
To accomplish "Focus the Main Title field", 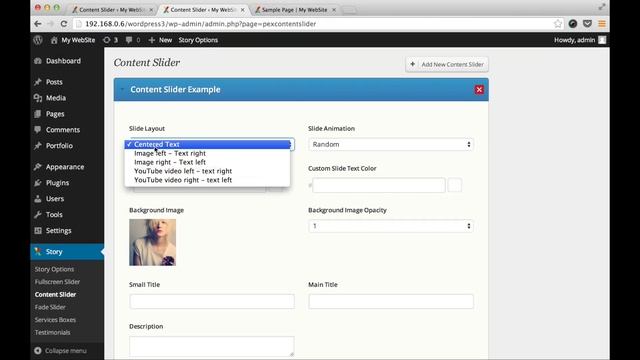I will (x=391, y=302).
